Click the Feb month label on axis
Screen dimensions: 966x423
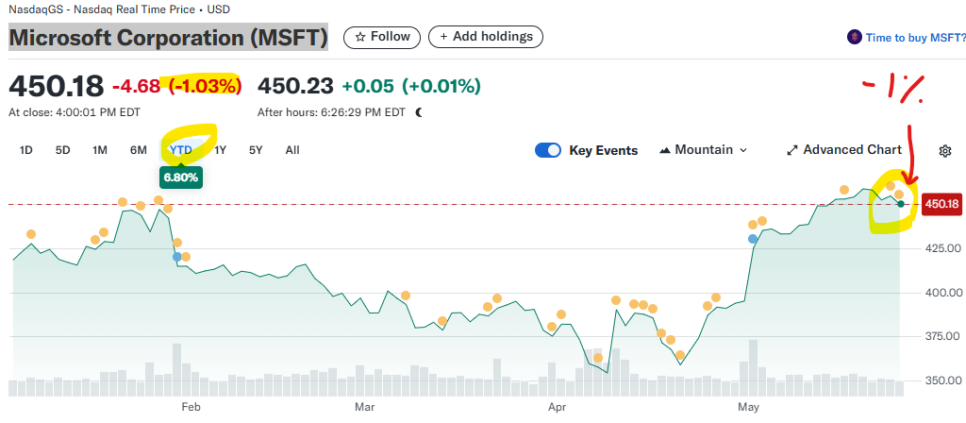(x=191, y=407)
